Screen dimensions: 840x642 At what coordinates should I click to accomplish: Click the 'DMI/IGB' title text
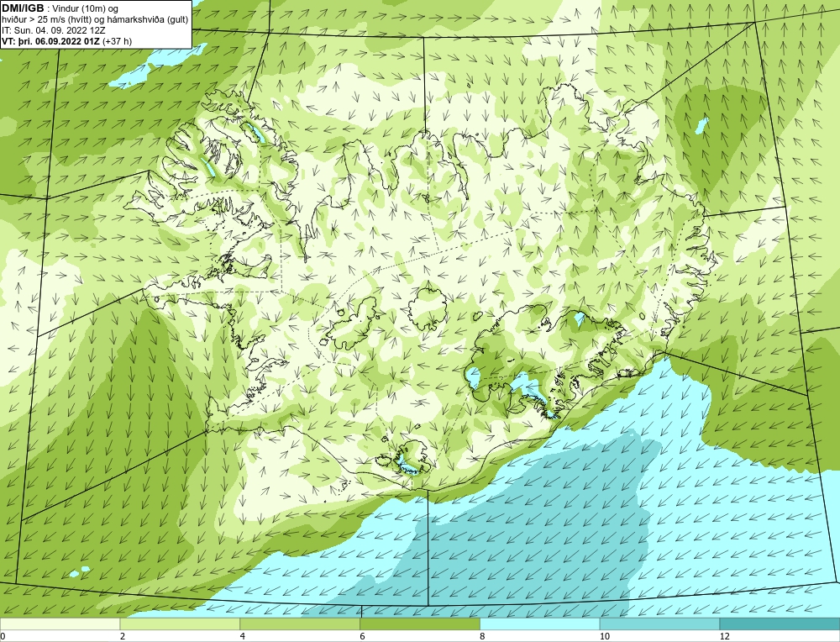pyautogui.click(x=23, y=8)
